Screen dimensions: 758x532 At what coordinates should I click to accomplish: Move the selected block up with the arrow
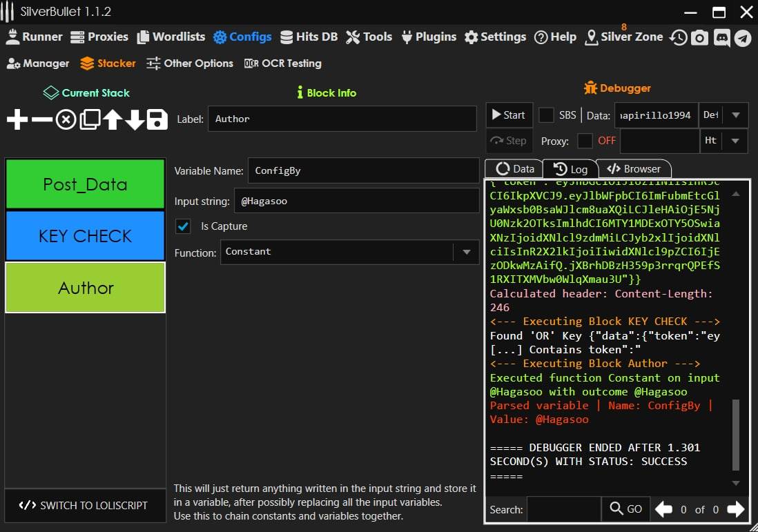pos(113,120)
